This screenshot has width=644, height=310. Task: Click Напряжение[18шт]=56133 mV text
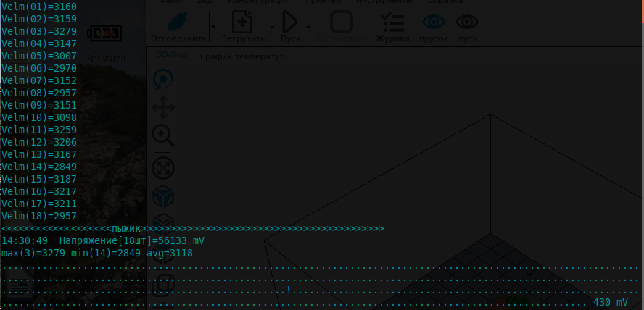pyautogui.click(x=132, y=240)
